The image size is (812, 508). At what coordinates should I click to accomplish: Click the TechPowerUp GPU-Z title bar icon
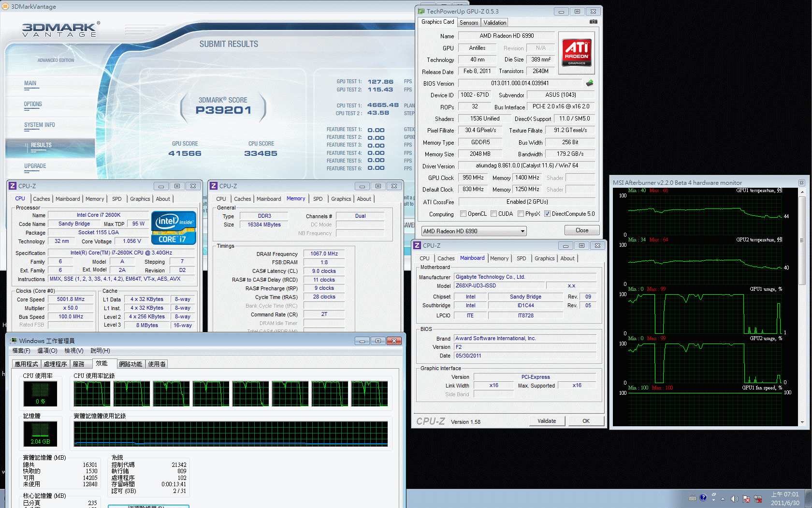coord(421,11)
